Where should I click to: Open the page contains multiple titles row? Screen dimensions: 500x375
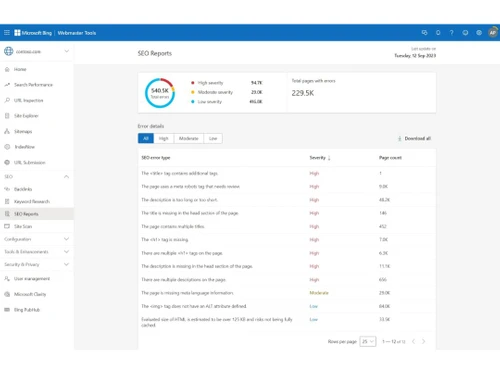tap(287, 226)
